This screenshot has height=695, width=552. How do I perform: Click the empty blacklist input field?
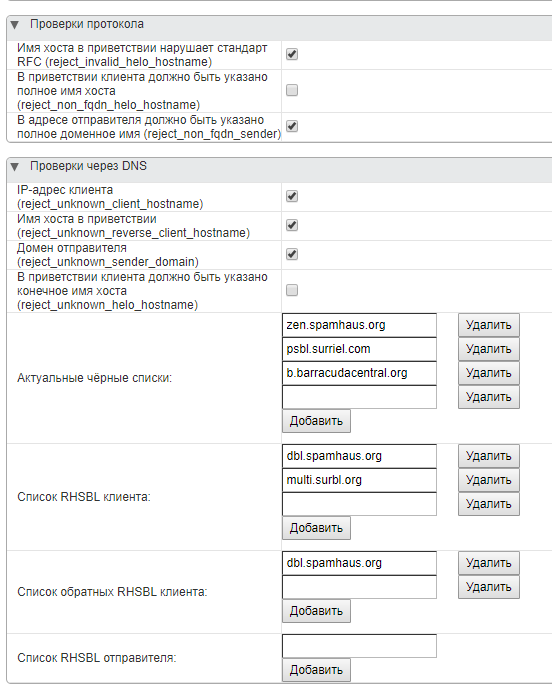[x=359, y=397]
